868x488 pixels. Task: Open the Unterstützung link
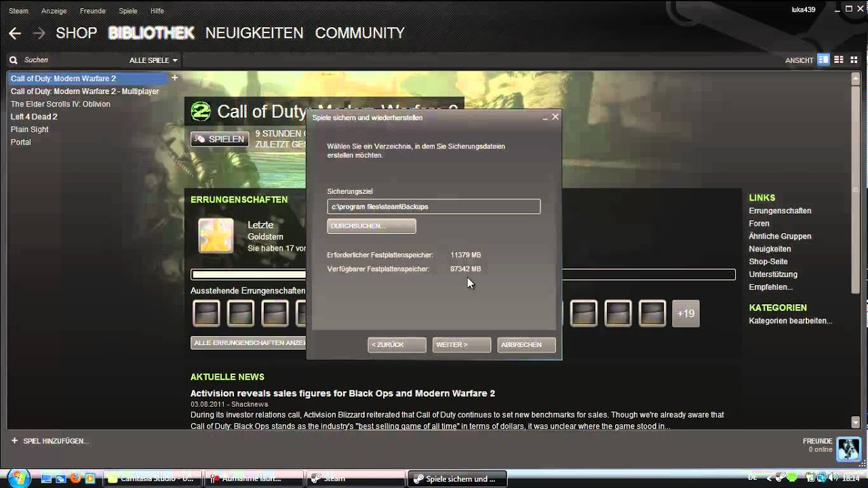(773, 274)
